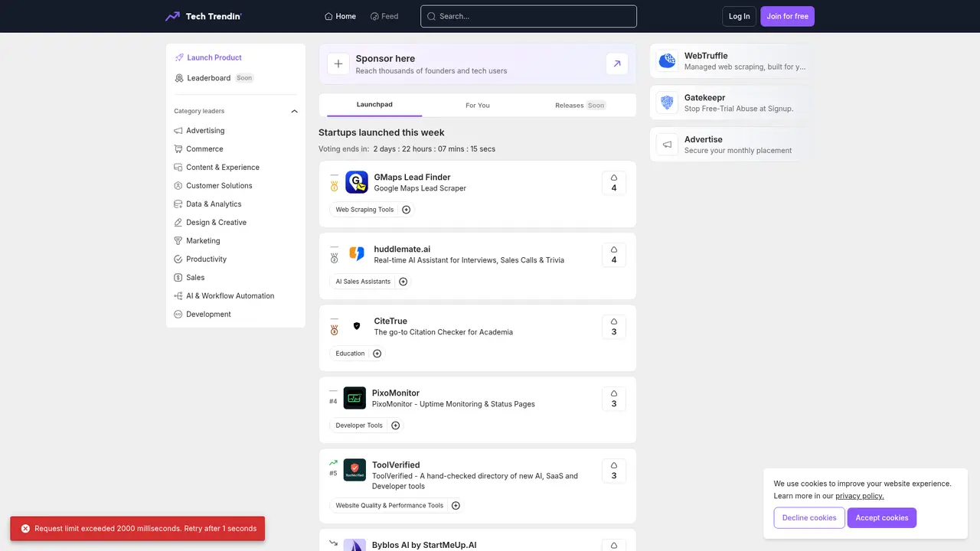Click the ToolVerified logo thumbnail
This screenshot has width=980, height=551.
354,470
